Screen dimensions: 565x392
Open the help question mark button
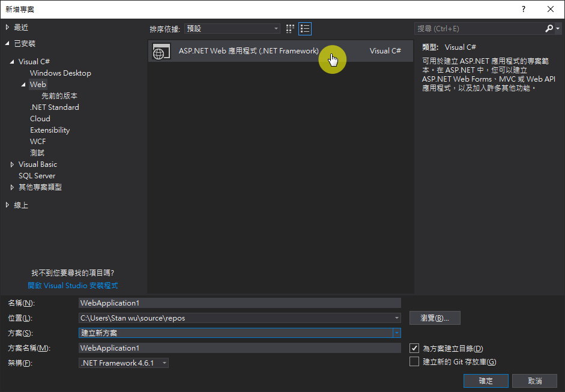coord(523,9)
